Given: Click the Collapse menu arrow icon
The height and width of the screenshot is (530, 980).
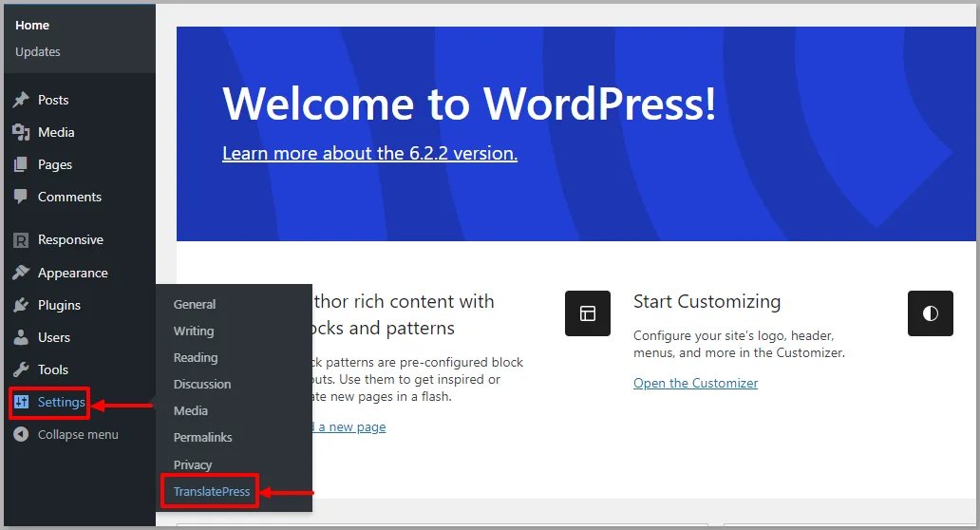Looking at the screenshot, I should pyautogui.click(x=21, y=434).
